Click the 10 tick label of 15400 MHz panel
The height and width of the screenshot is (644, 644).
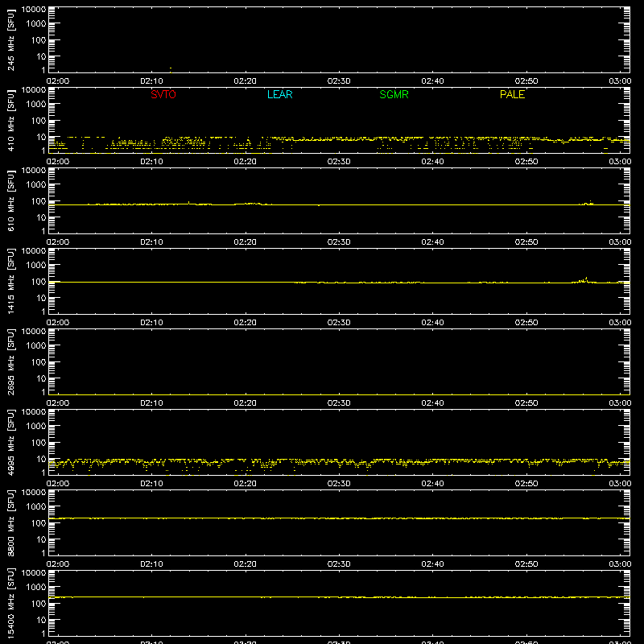pyautogui.click(x=41, y=620)
